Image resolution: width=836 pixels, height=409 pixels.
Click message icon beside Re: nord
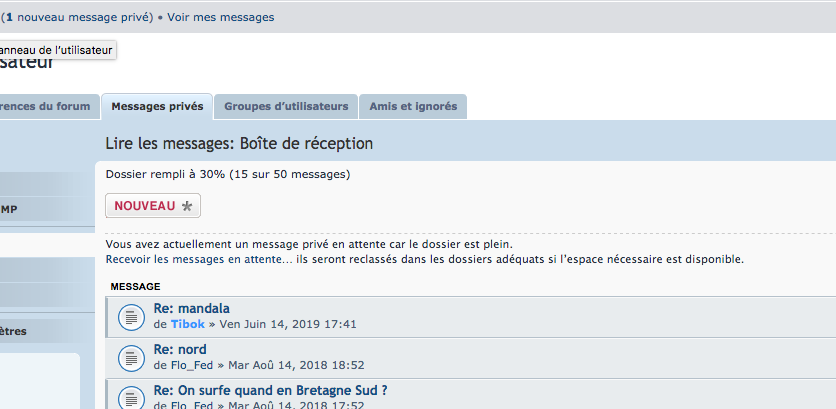(131, 358)
